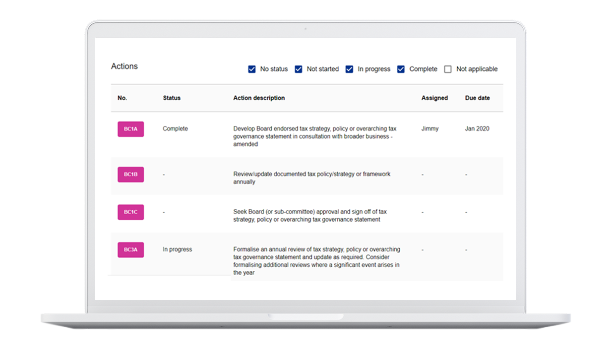Enable the Not applicable filter checkbox
612x364 pixels.
pyautogui.click(x=448, y=69)
